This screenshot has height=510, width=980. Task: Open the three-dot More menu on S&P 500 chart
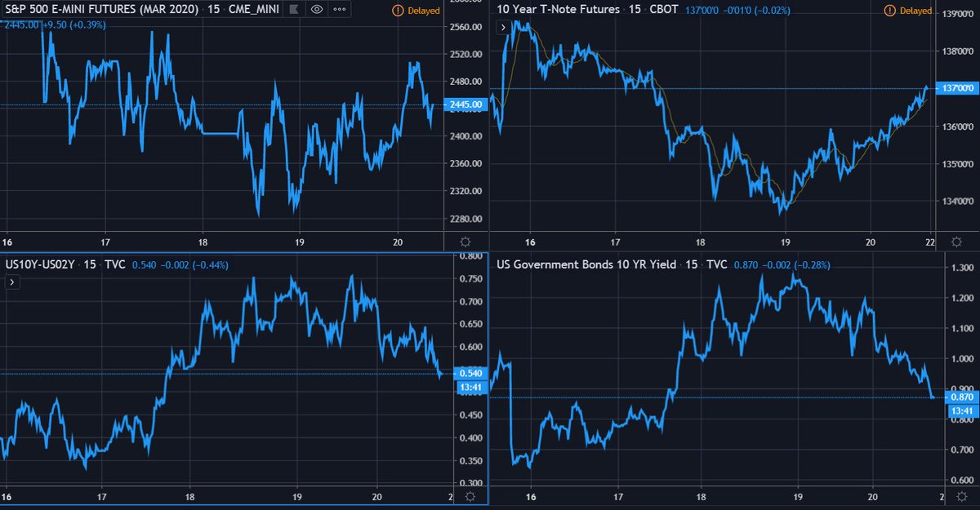pos(339,10)
